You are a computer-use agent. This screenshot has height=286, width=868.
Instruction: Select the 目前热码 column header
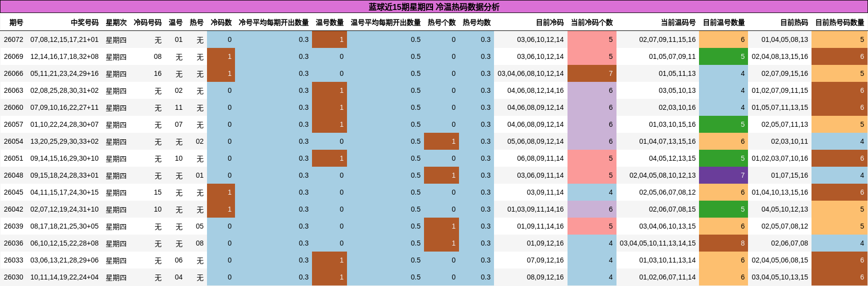click(794, 22)
